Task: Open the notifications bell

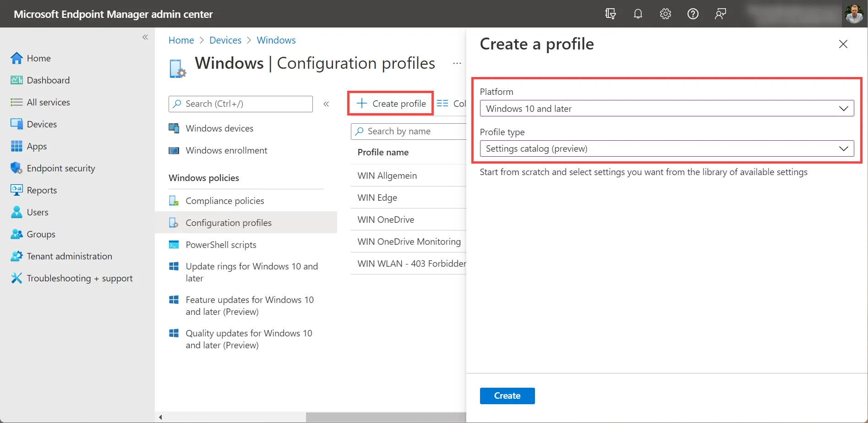Action: tap(638, 14)
